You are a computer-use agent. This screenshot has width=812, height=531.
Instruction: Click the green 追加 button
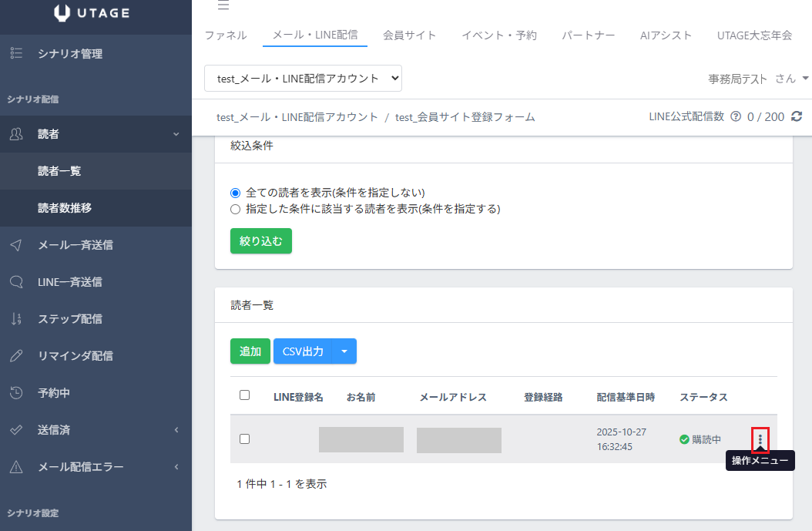click(250, 351)
